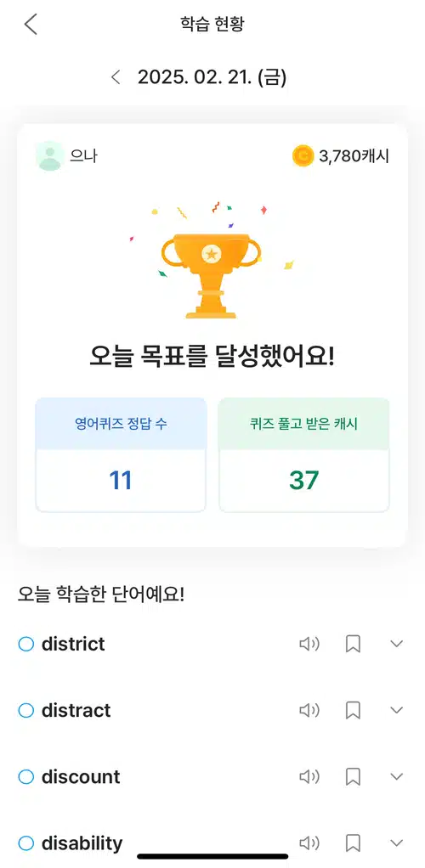Expand the distract word details
The height and width of the screenshot is (868, 425).
point(396,710)
